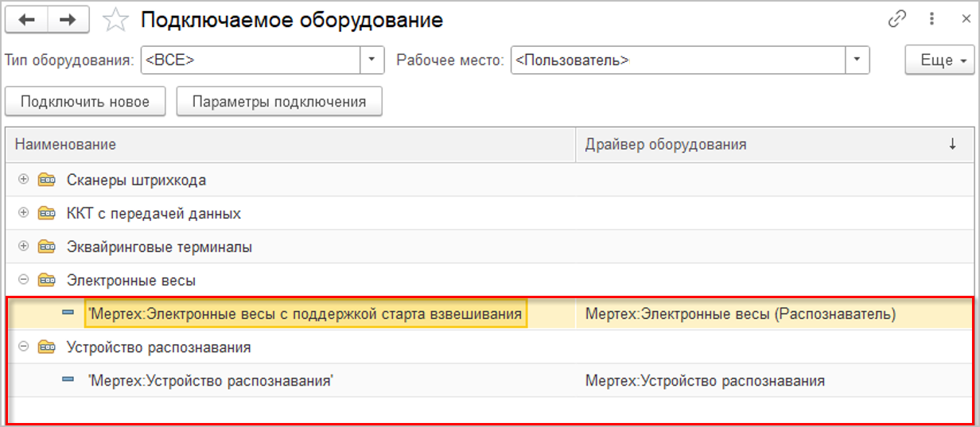The width and height of the screenshot is (980, 427).
Task: Sort by the Наименование column header
Action: point(290,144)
